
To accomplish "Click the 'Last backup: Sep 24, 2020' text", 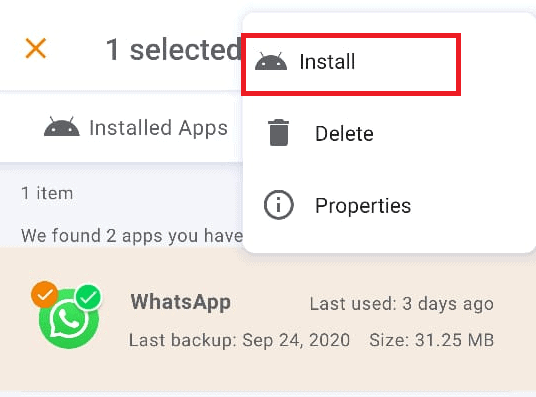I will pos(239,340).
